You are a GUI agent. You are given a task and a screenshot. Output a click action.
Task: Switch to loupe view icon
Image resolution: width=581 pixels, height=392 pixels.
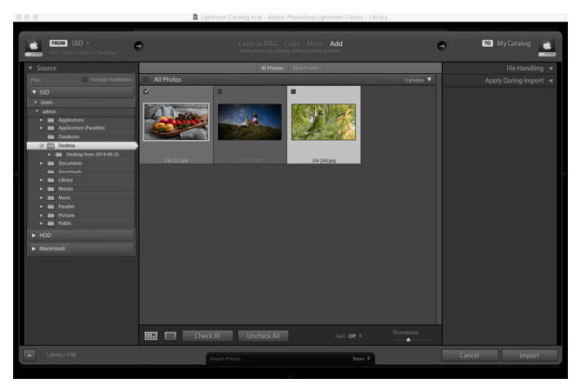[170, 336]
